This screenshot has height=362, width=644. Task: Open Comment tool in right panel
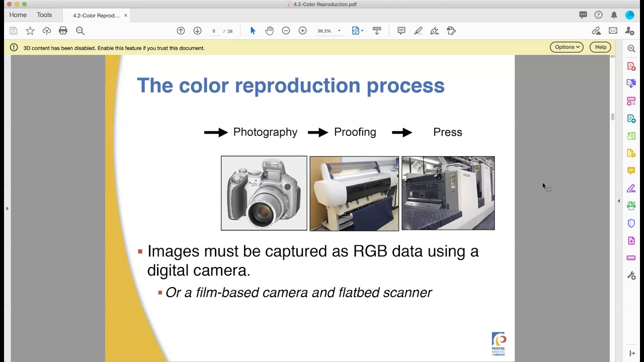click(x=631, y=171)
